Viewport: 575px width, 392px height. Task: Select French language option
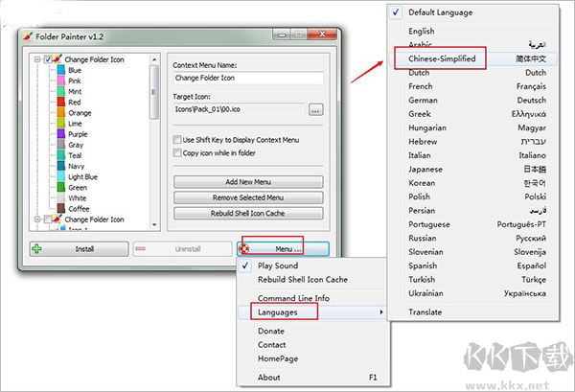pyautogui.click(x=473, y=86)
